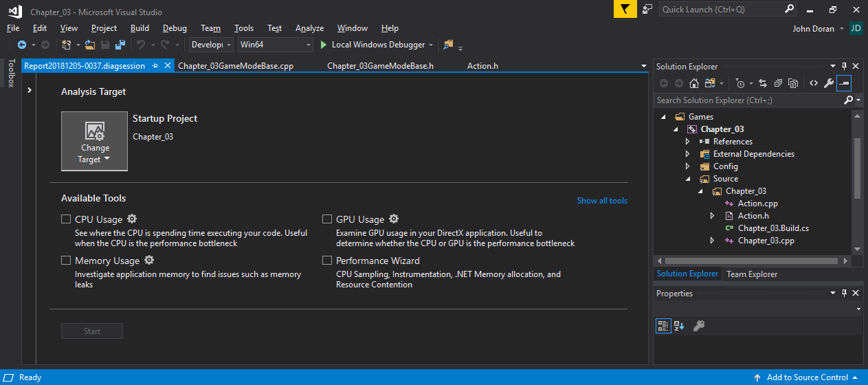This screenshot has width=868, height=385.
Task: Click the disabled Start button
Action: (92, 331)
